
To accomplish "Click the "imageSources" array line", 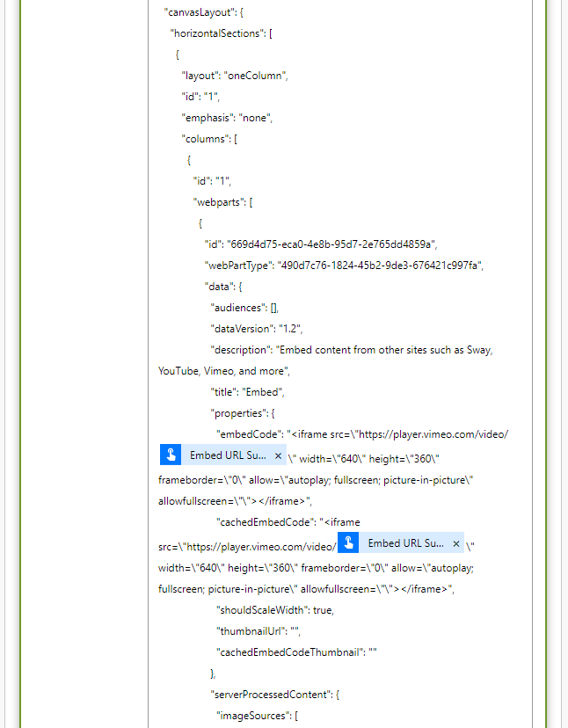I will [257, 716].
